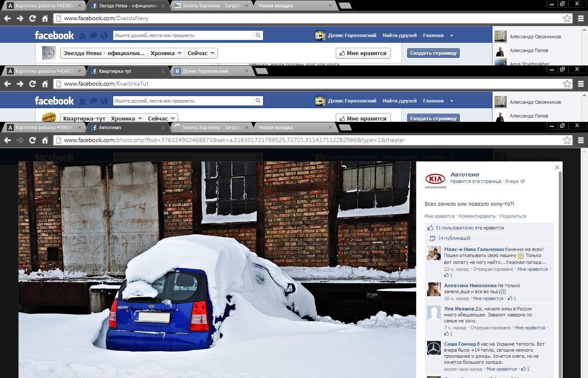Select Новая вкладка tab in Звезда Невы window
This screenshot has width=588, height=378.
(295, 6)
